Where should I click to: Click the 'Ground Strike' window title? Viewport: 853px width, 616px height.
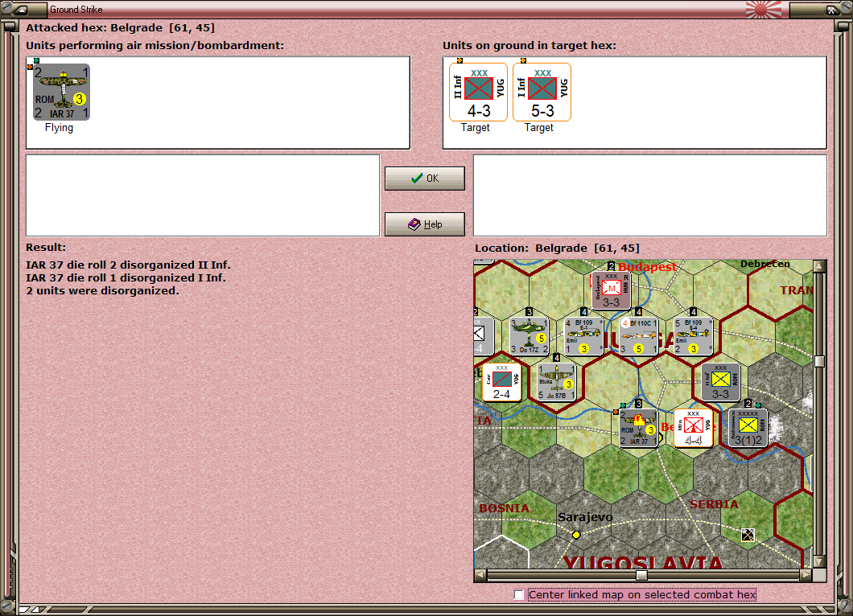(76, 9)
